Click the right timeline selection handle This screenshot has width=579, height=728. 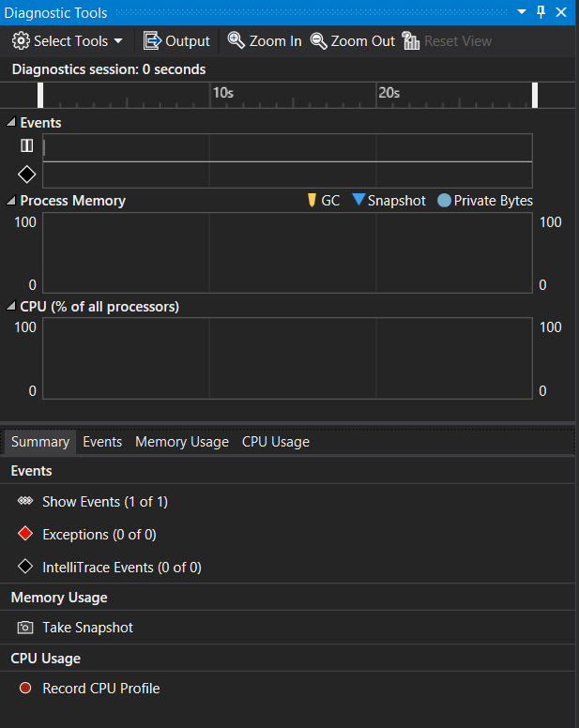point(535,95)
